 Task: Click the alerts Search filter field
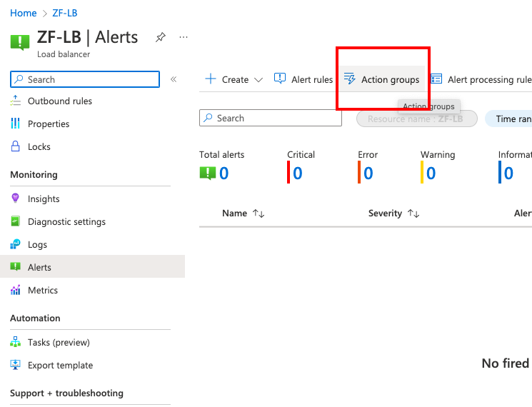[271, 118]
